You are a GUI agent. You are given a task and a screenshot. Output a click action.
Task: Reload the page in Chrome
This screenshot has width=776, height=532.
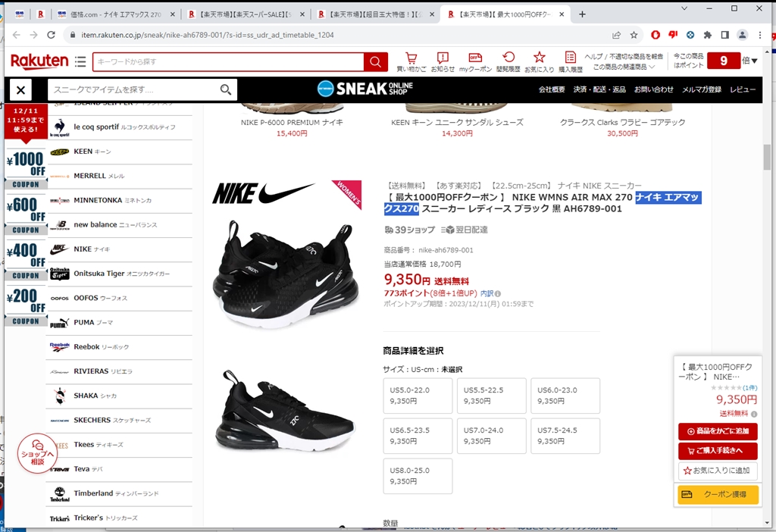[x=51, y=35]
